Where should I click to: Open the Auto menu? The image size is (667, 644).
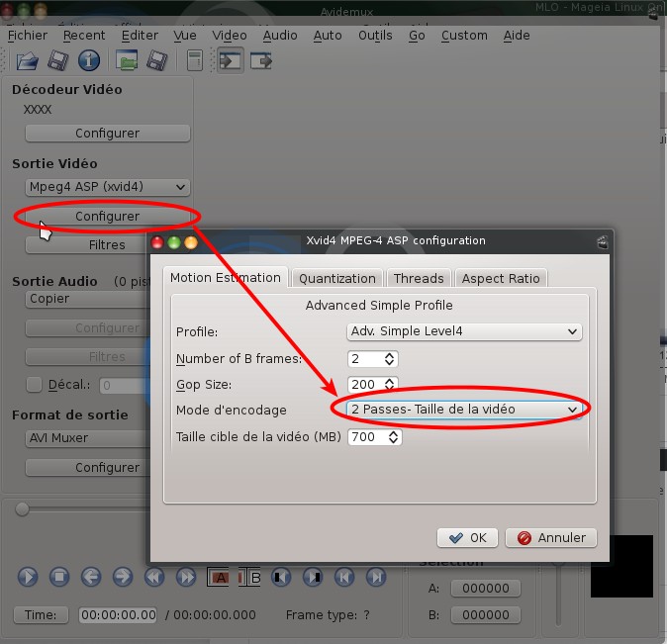pyautogui.click(x=328, y=36)
